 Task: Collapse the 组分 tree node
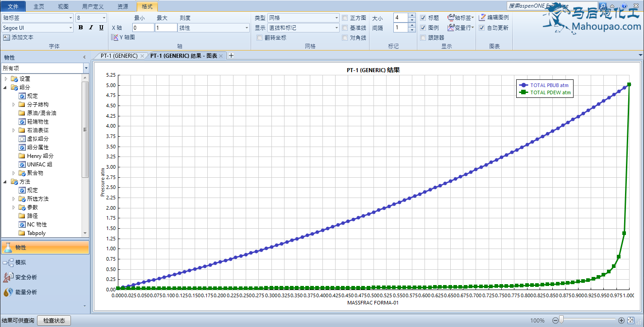click(6, 88)
